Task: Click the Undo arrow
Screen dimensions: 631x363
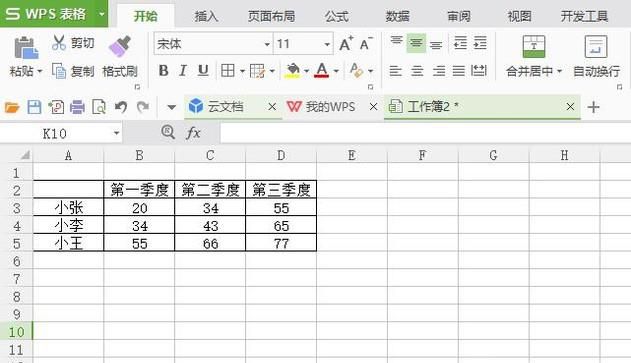Action: pos(121,107)
